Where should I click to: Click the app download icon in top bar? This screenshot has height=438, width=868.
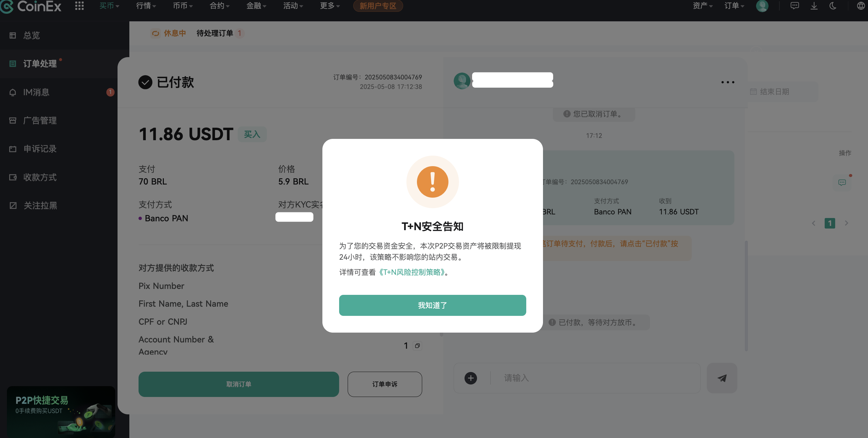click(x=814, y=6)
